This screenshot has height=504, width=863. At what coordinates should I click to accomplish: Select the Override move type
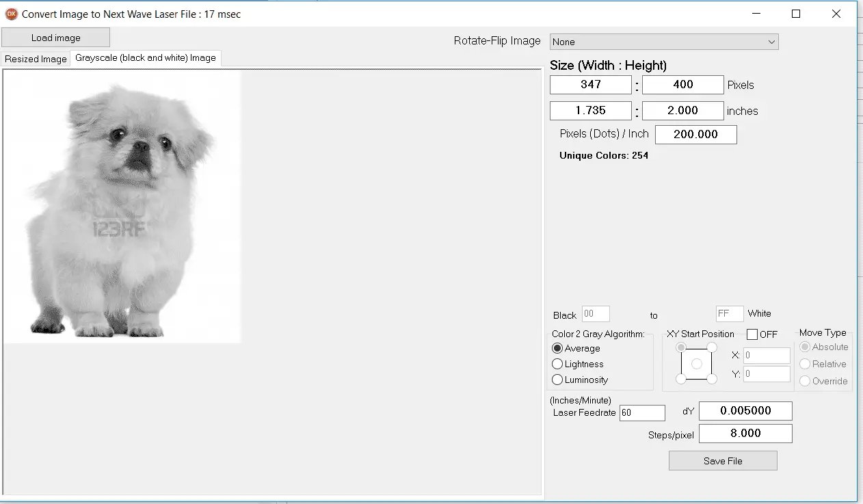pos(824,381)
